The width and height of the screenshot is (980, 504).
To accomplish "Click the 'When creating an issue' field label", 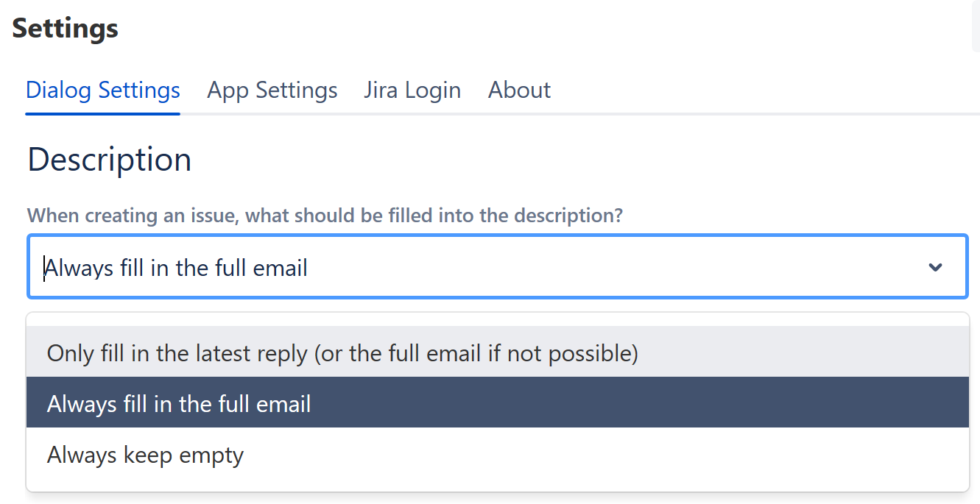I will pos(325,216).
